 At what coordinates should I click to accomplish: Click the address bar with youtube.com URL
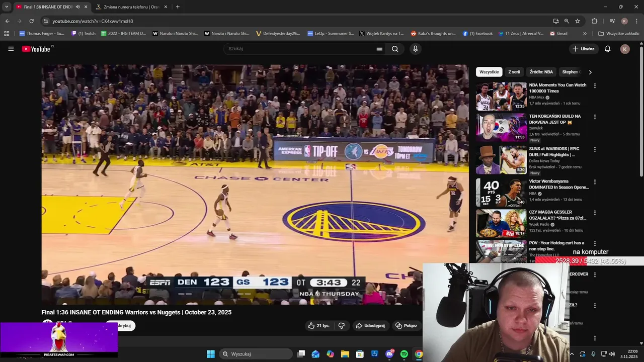coord(297,21)
